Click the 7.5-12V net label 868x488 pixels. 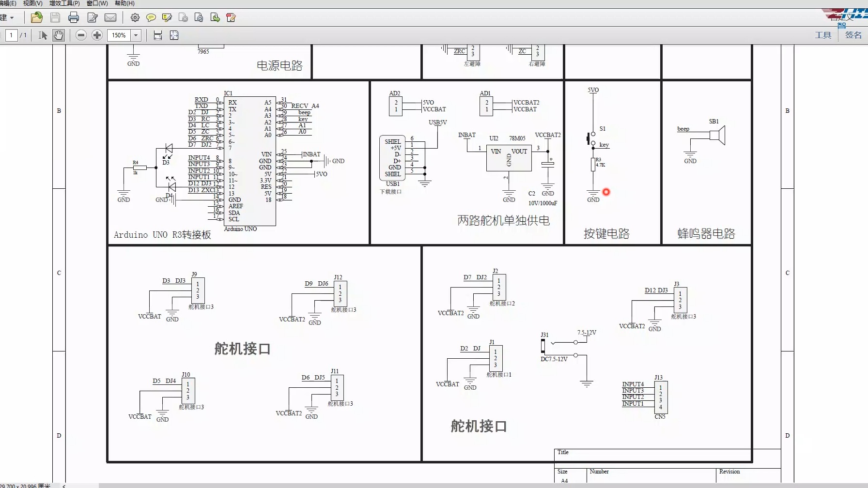tap(587, 333)
